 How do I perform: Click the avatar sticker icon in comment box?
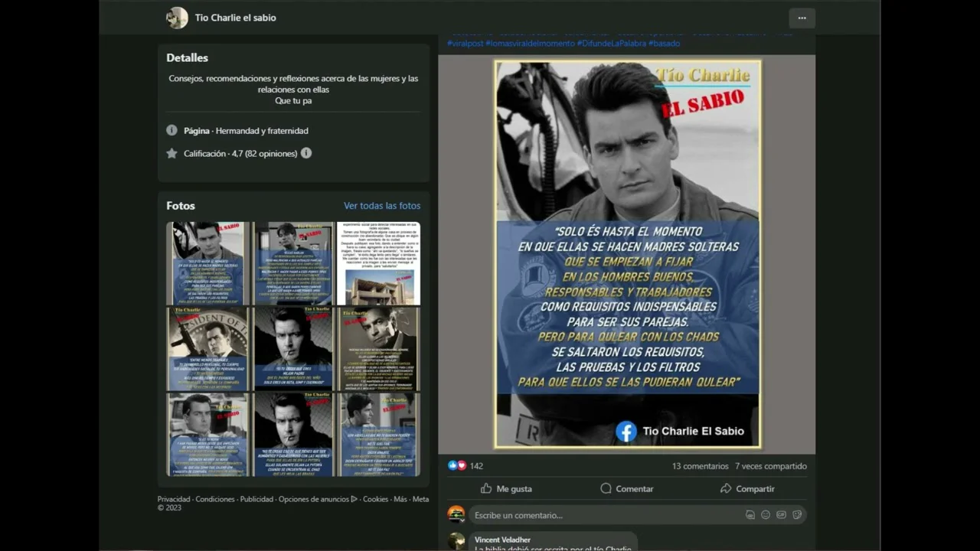click(750, 515)
